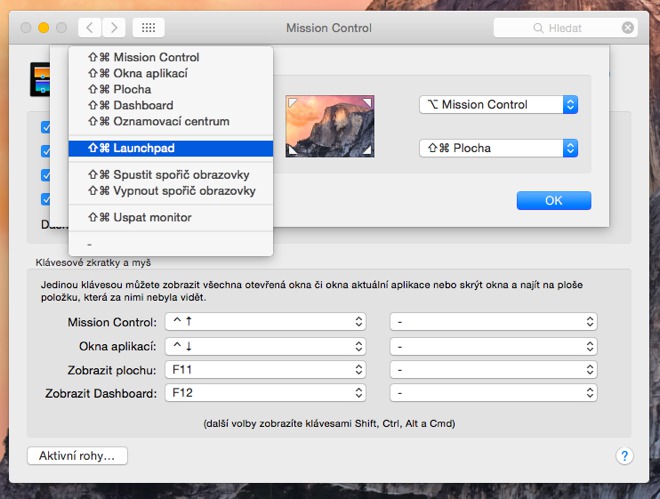The height and width of the screenshot is (499, 660).
Task: Click the hint text about Shift, Ctrl, Alt a Cmd
Action: pos(329,423)
